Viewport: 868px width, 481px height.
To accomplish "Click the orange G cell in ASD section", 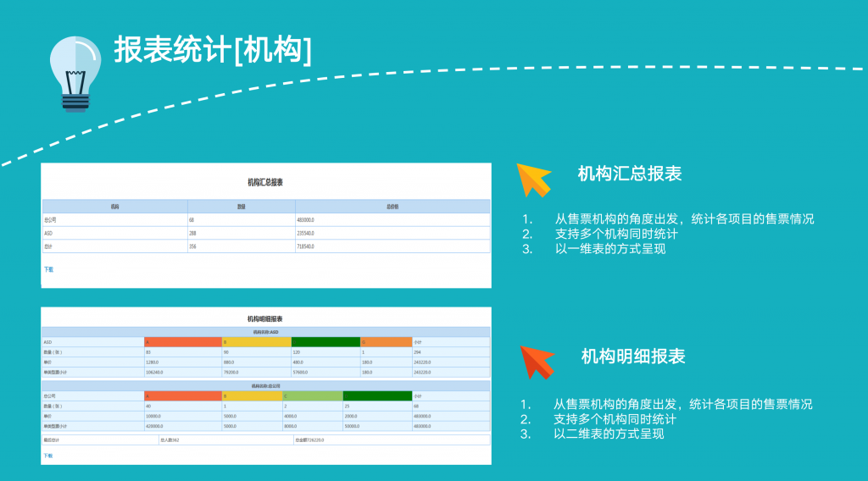I will coord(386,342).
